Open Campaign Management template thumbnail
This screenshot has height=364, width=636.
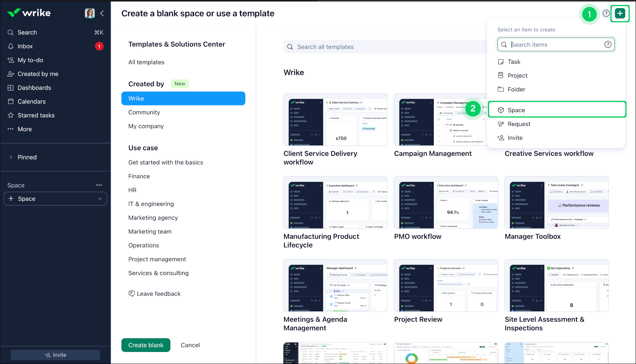coord(440,120)
